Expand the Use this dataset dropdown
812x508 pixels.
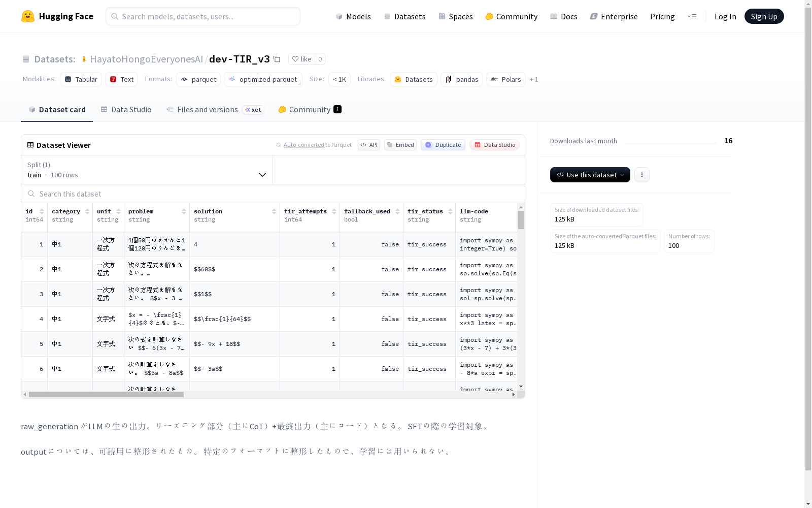pyautogui.click(x=590, y=175)
